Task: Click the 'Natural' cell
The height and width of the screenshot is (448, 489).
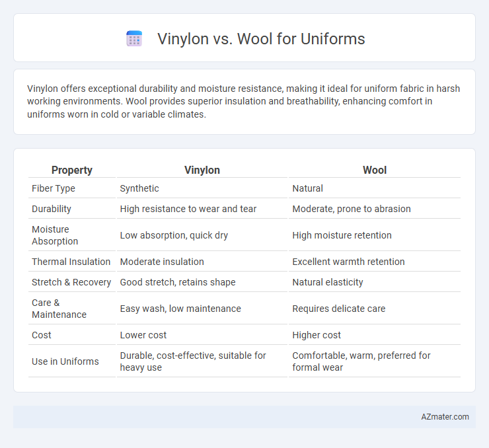Action: pos(307,188)
